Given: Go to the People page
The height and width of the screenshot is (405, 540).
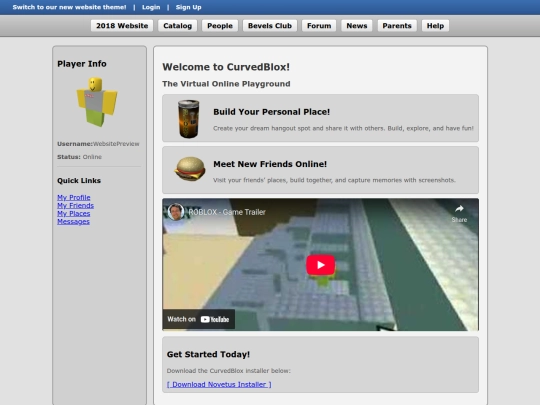Looking at the screenshot, I should coord(220,26).
